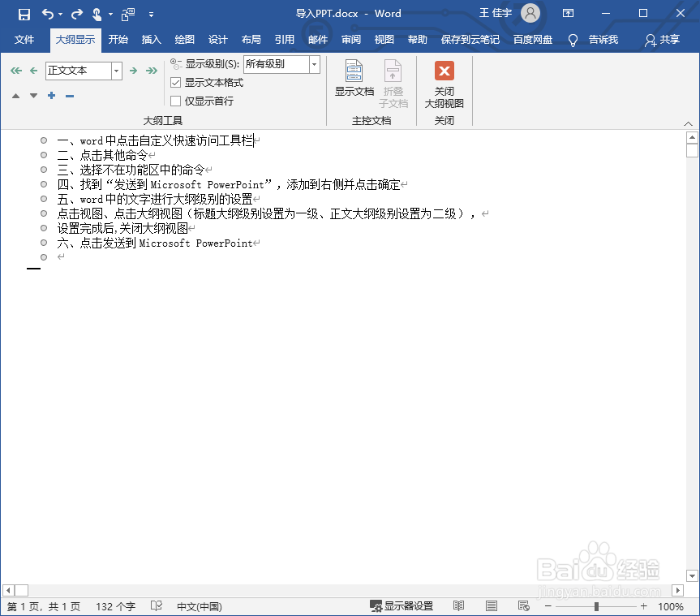Promote to Heading 1 double-left arrow
The height and width of the screenshot is (616, 700).
[16, 71]
